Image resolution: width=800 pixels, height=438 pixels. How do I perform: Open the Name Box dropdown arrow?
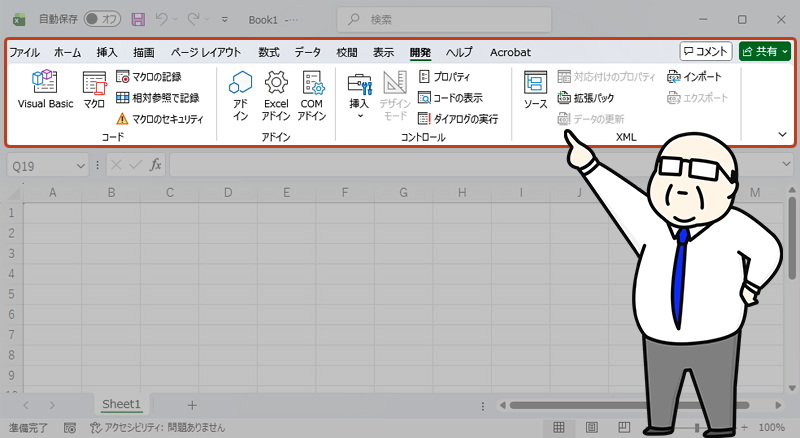pyautogui.click(x=80, y=166)
